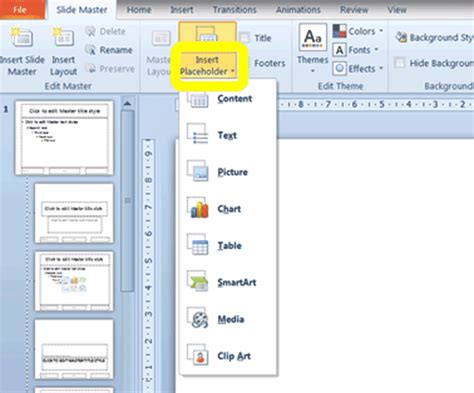Select the Clip Art menu label

click(x=234, y=356)
